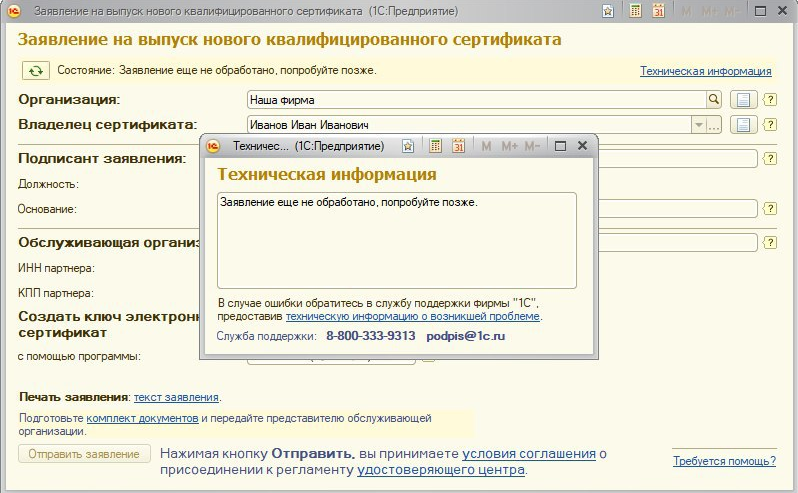
Task: Close the Техническая информация dialog
Action: (583, 146)
